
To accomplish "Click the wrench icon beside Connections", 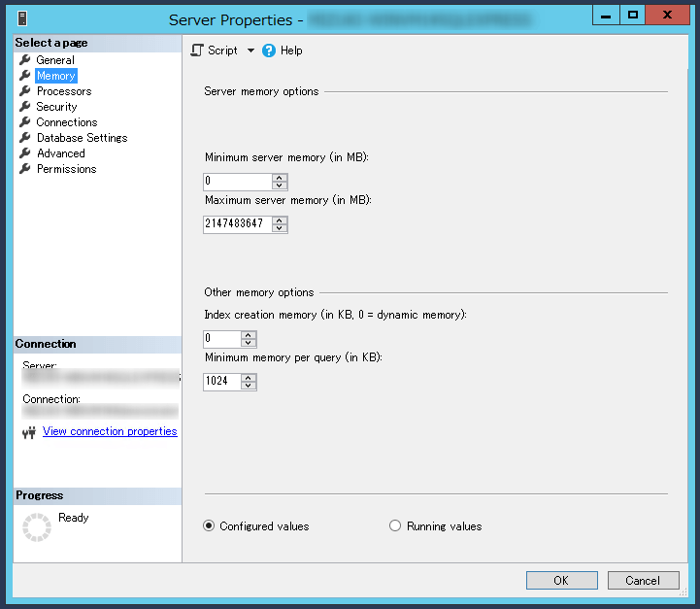I will coord(25,121).
